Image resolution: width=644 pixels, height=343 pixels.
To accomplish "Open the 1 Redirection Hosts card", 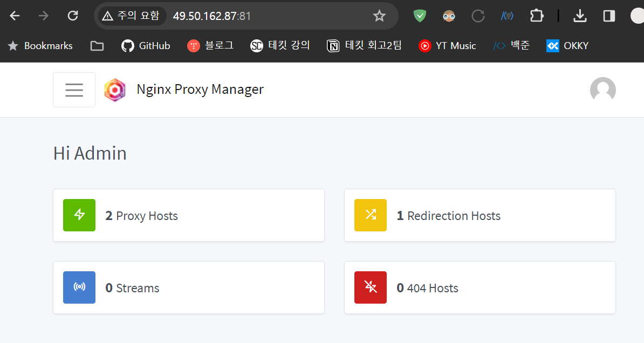I will (479, 215).
